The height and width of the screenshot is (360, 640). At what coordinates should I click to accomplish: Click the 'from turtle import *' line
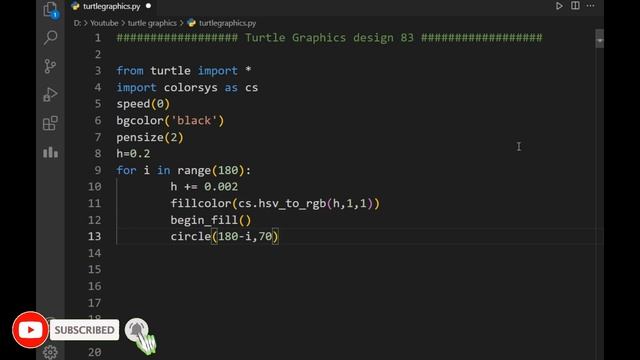pyautogui.click(x=184, y=71)
